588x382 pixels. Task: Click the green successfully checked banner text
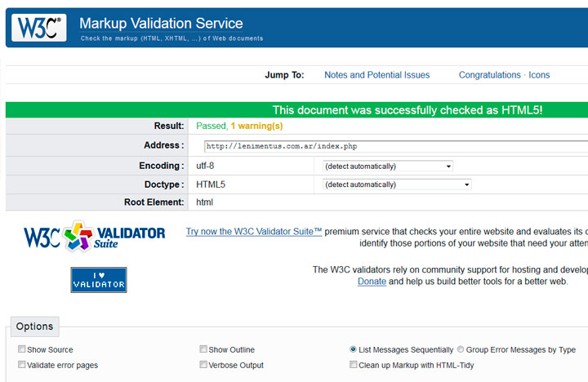point(408,110)
